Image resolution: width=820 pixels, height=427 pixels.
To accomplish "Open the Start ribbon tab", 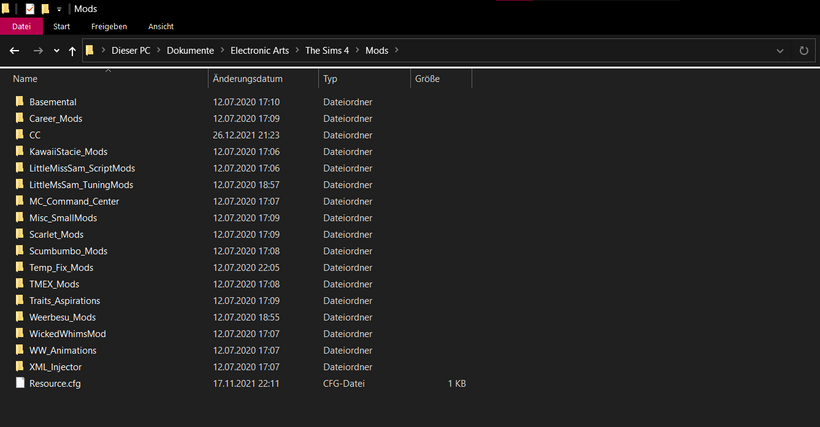I will coord(61,26).
